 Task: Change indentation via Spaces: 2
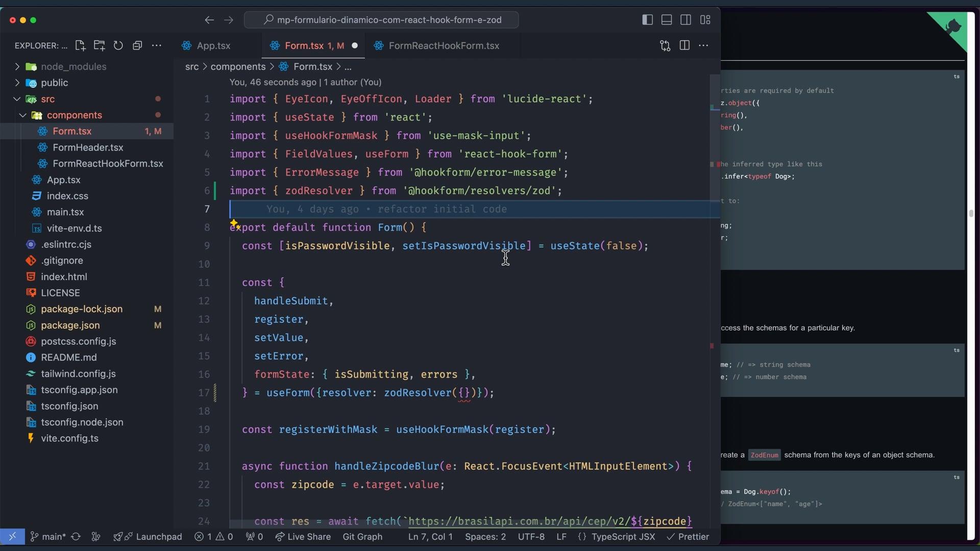point(485,537)
